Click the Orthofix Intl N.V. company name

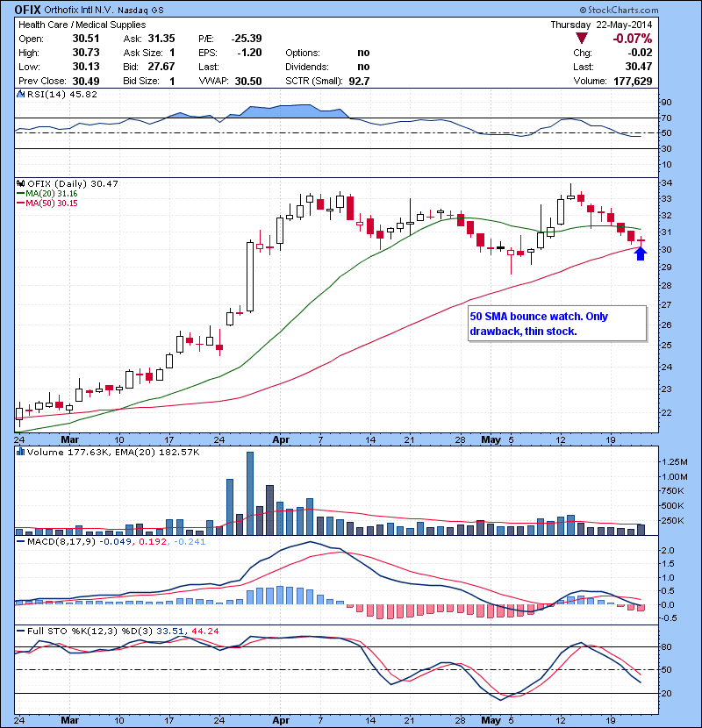coord(78,10)
